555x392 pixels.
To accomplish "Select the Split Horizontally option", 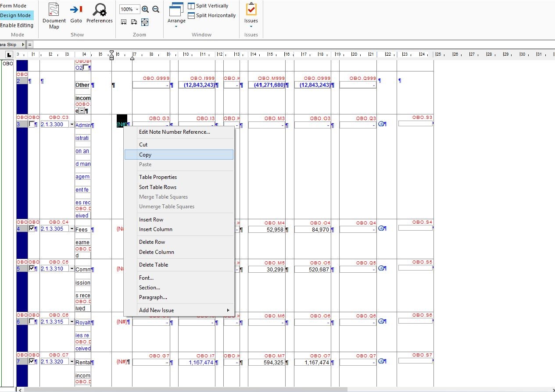I will click(212, 15).
